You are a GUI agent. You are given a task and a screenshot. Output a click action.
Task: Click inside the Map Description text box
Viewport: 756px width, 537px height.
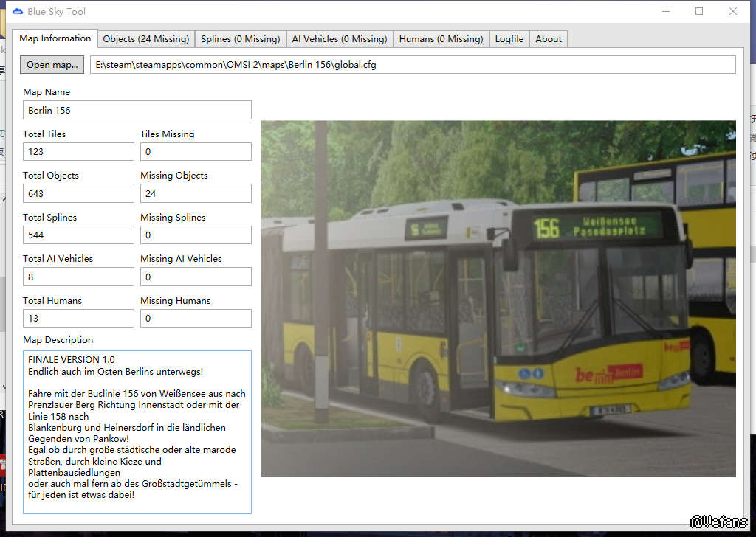point(137,432)
